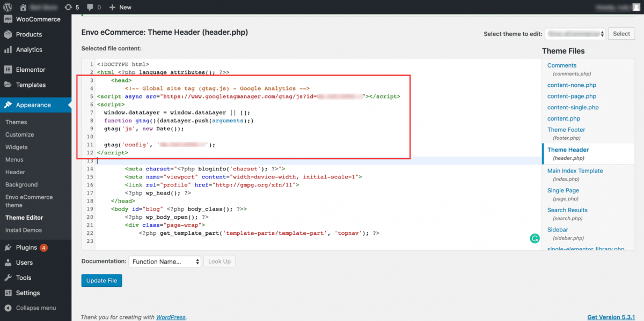This screenshot has width=644, height=321.
Task: Open the Elementor sidebar menu
Action: click(x=35, y=70)
